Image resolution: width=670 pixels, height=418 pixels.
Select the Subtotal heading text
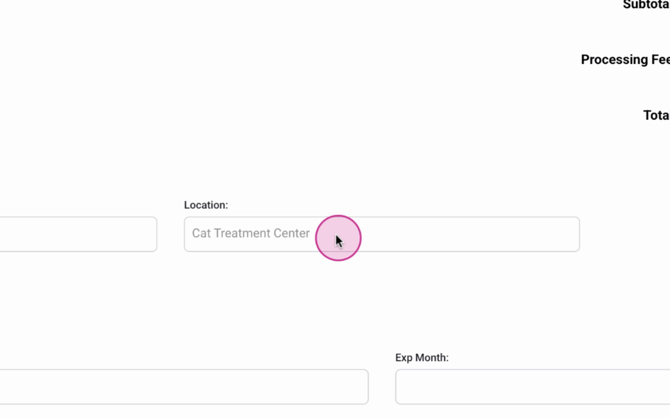coord(646,5)
